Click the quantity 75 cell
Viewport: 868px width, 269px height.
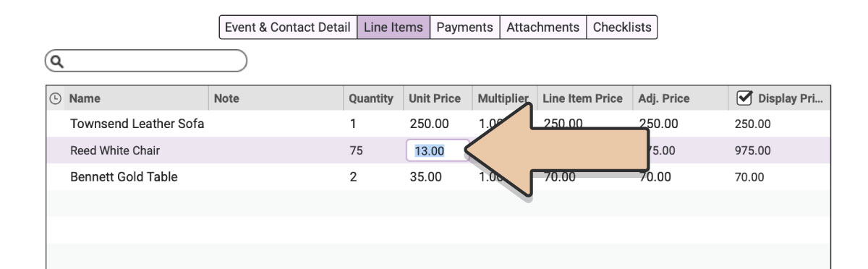356,151
